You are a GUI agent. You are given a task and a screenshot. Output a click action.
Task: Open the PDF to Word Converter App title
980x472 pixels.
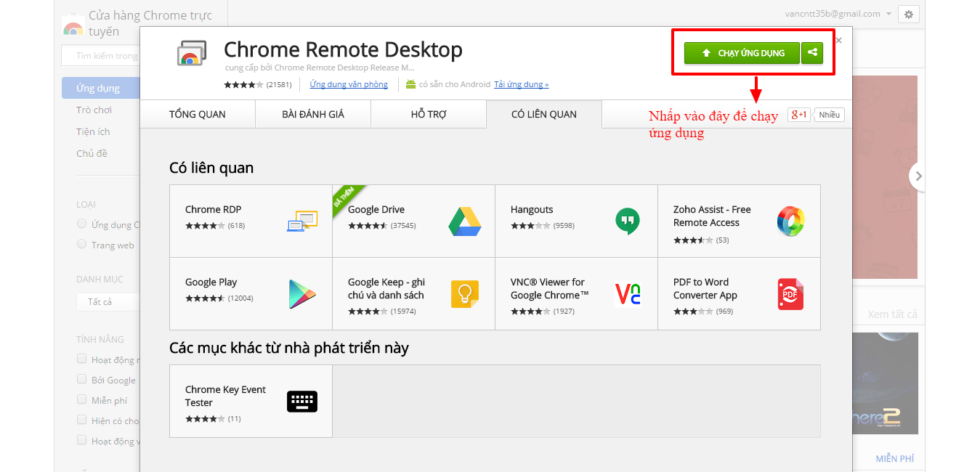[705, 288]
